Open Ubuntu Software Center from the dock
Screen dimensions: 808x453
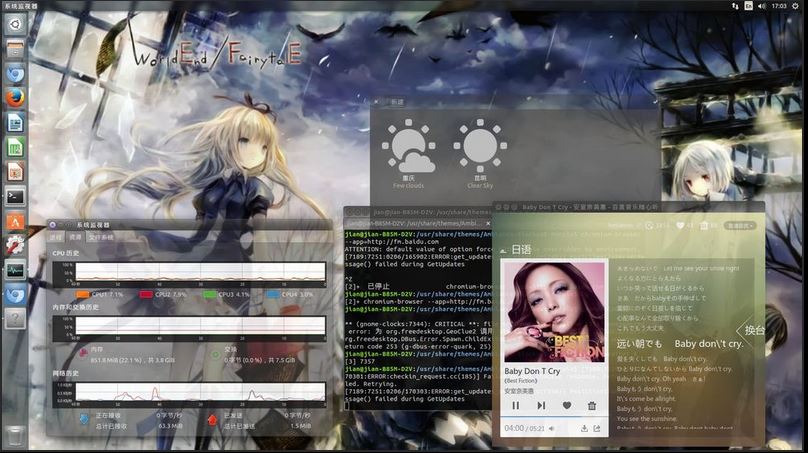coord(15,221)
